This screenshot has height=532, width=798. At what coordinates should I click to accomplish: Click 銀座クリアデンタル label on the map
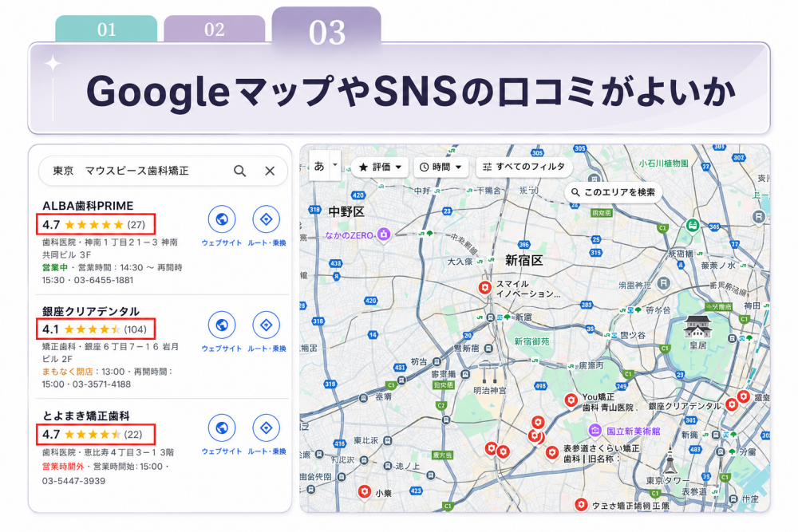coord(685,406)
